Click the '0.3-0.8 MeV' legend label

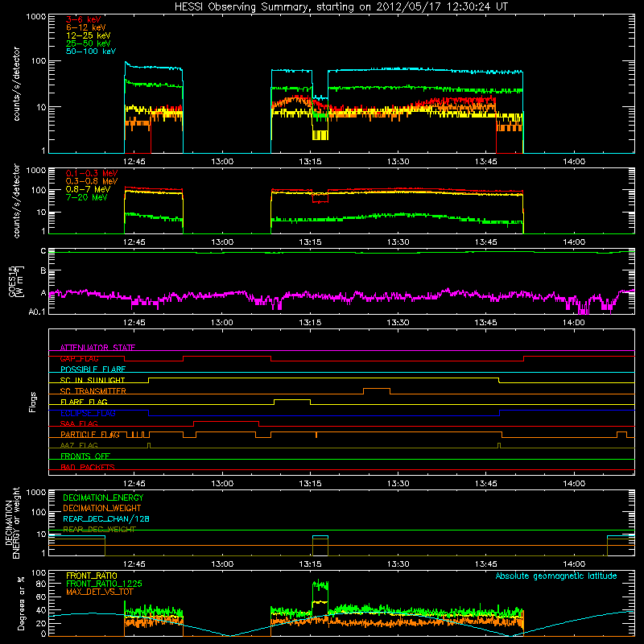(x=92, y=181)
